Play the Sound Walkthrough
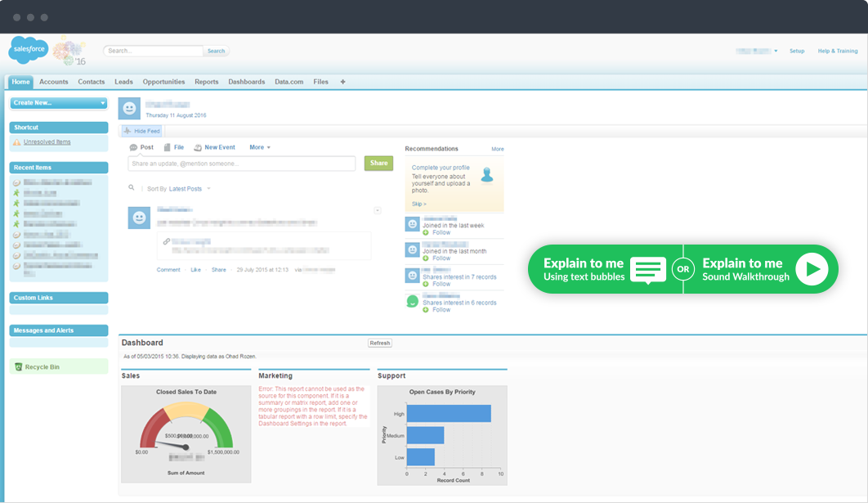 (812, 269)
